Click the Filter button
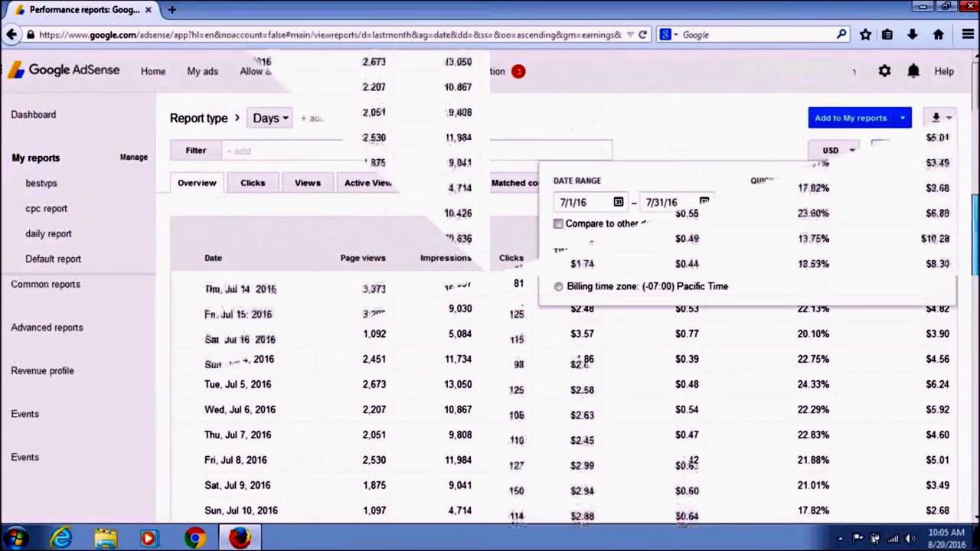 click(x=196, y=151)
